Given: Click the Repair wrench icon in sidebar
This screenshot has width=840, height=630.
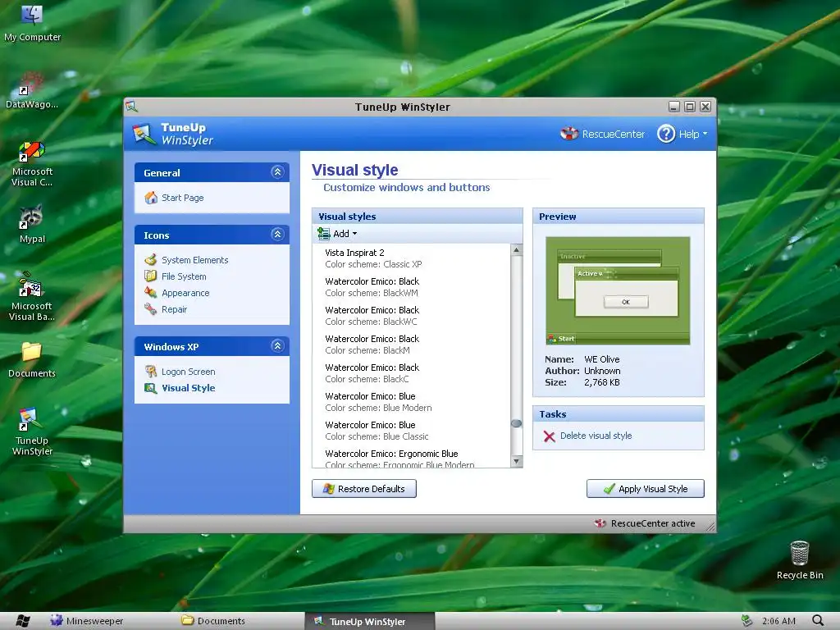Looking at the screenshot, I should click(x=151, y=309).
